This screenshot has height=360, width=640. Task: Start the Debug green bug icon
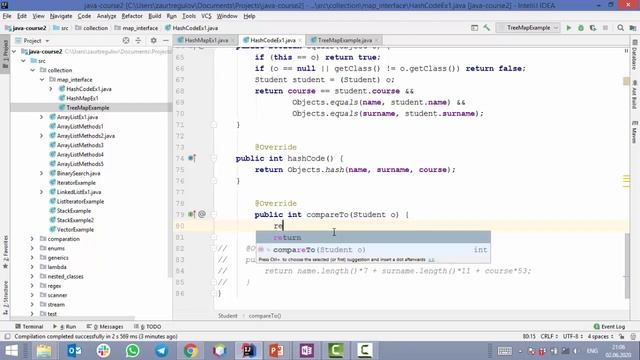581,28
